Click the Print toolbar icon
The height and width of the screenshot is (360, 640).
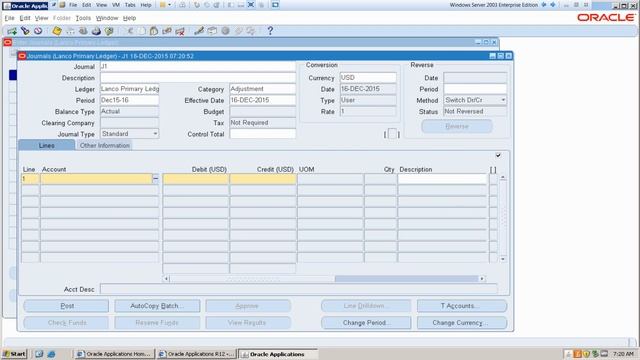(x=96, y=31)
